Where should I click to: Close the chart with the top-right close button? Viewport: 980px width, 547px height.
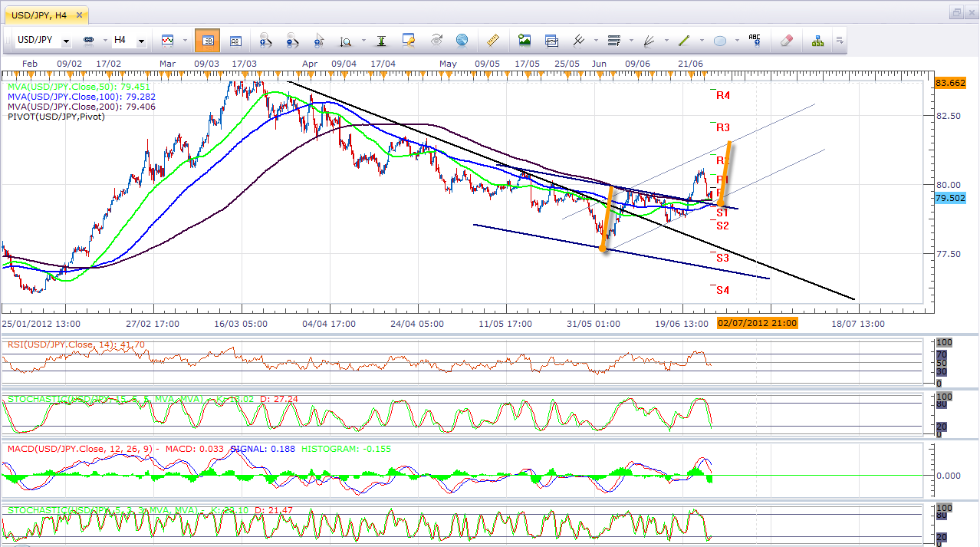[971, 12]
